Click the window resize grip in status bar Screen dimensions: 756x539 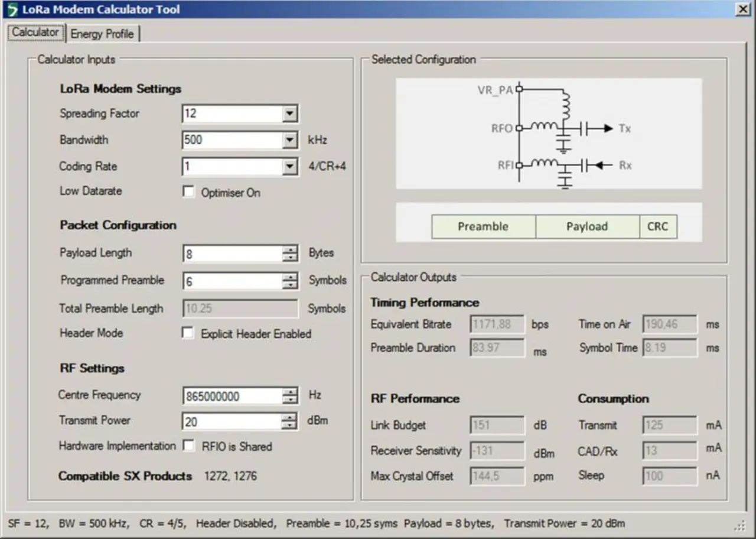pyautogui.click(x=741, y=525)
